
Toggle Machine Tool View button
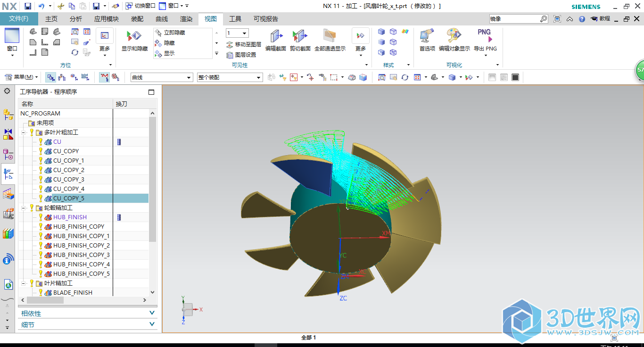click(62, 77)
